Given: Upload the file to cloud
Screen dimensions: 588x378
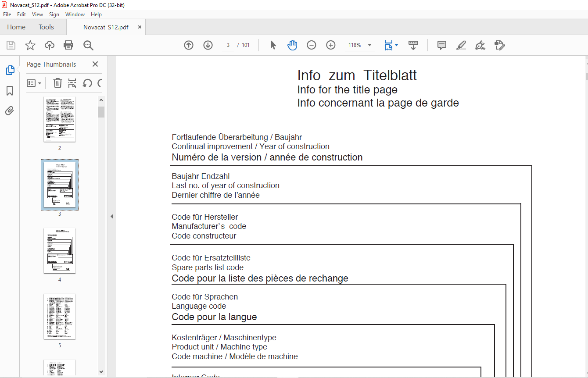Looking at the screenshot, I should pos(50,45).
